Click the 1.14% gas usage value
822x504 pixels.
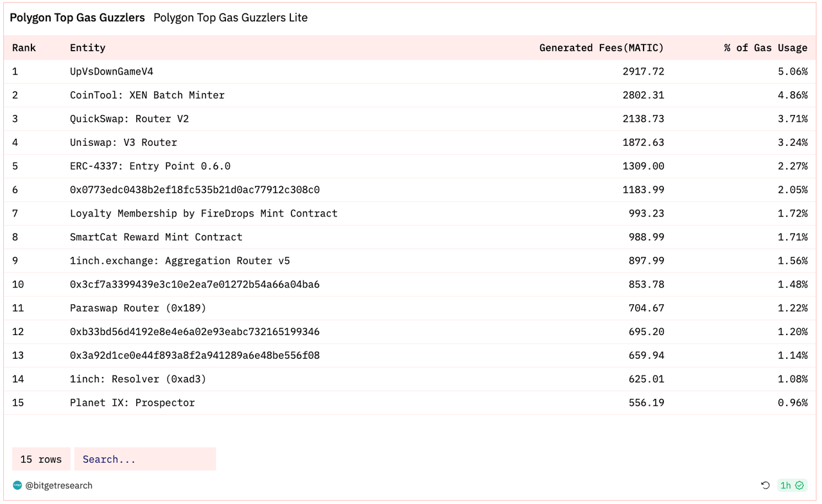pos(792,356)
